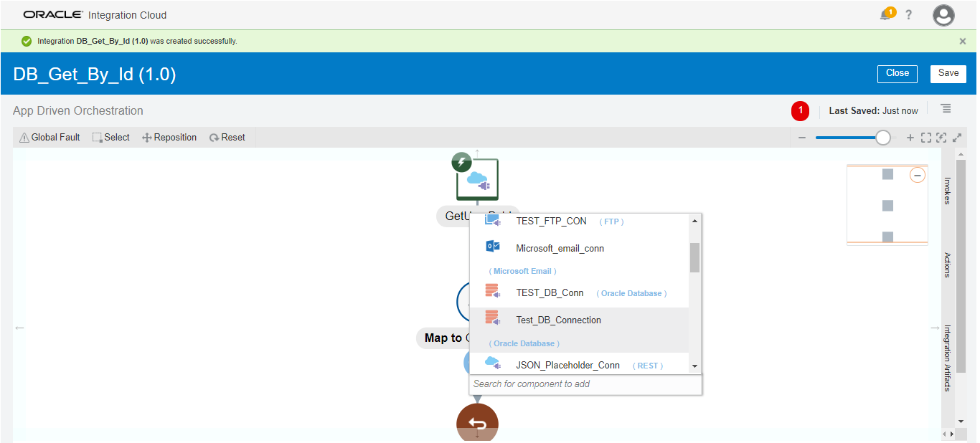Click the overview minimap thumbnail

[887, 205]
